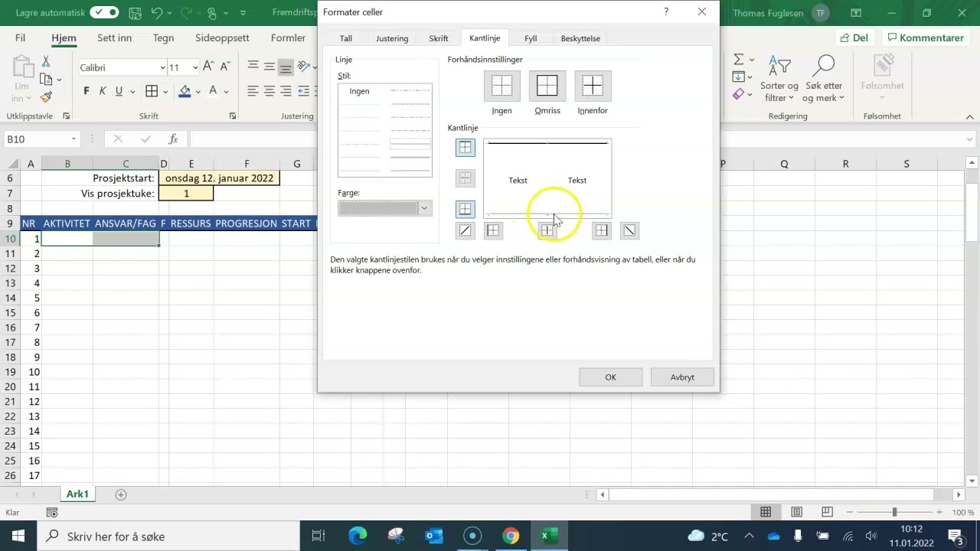This screenshot has width=980, height=551.
Task: Open the Sett inn ribbon tab
Action: coord(114,38)
